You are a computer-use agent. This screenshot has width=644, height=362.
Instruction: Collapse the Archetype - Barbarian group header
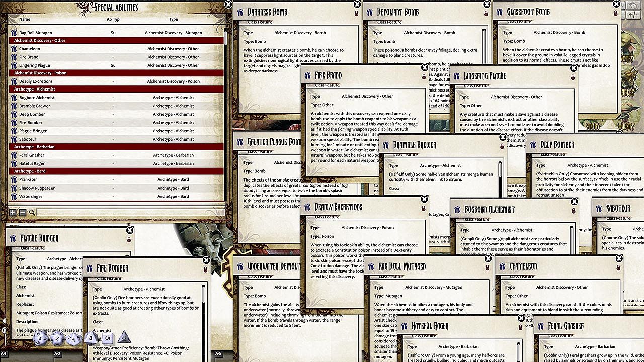pos(116,147)
